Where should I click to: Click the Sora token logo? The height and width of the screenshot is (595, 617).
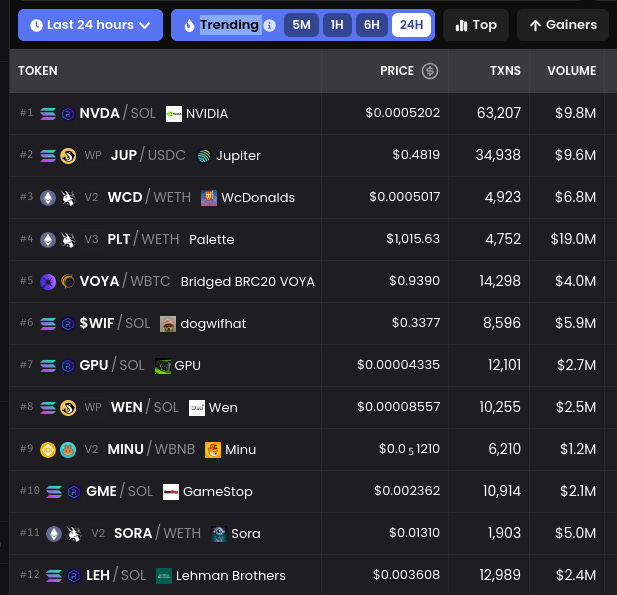[x=219, y=534]
